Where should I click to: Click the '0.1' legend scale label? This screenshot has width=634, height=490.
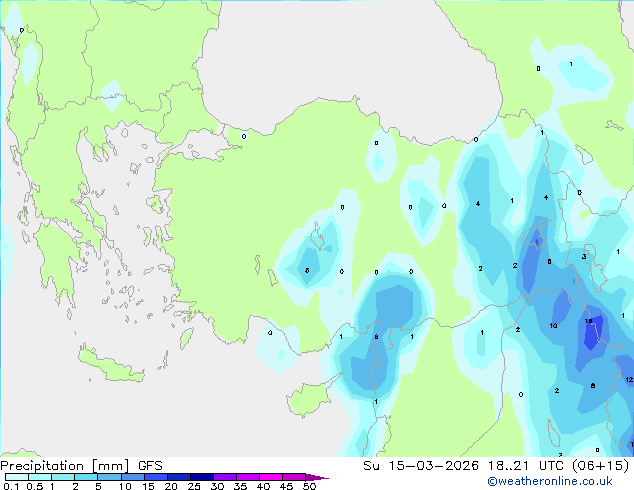[x=11, y=486]
